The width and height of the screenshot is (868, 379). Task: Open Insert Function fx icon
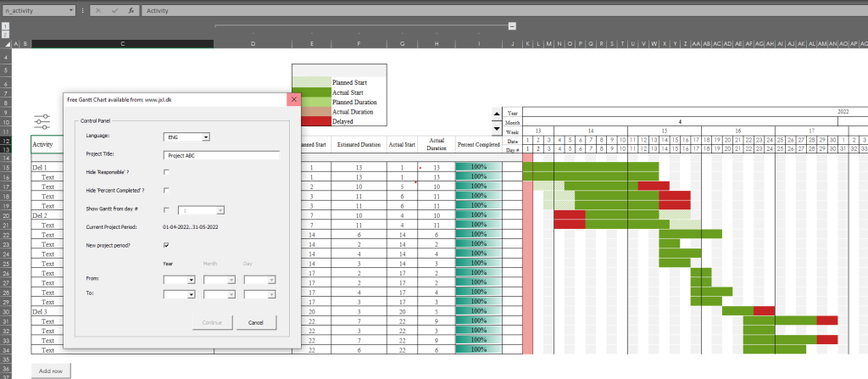(131, 10)
